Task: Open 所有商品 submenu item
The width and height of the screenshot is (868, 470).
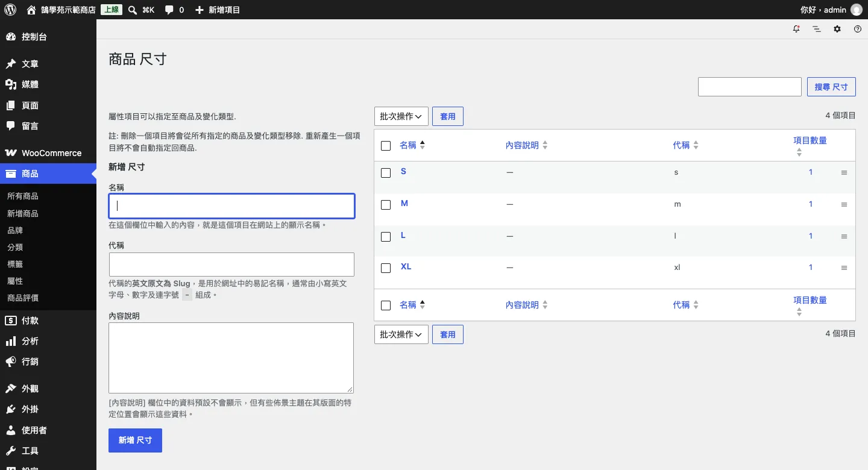Action: pyautogui.click(x=23, y=196)
